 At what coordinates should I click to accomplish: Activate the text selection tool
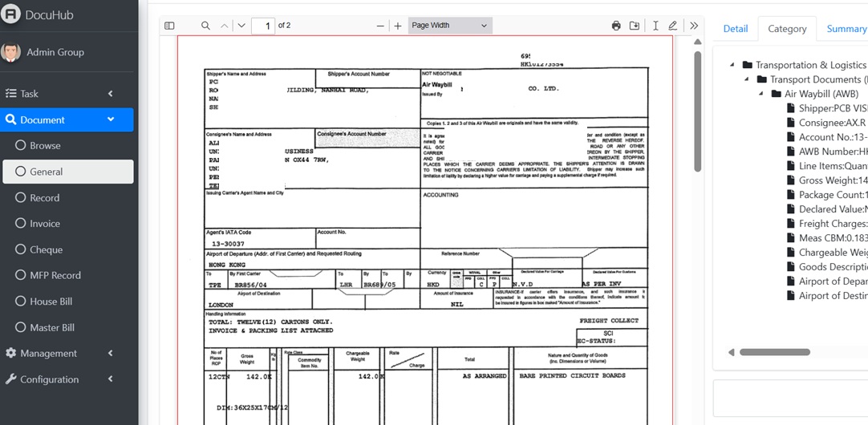pos(655,26)
